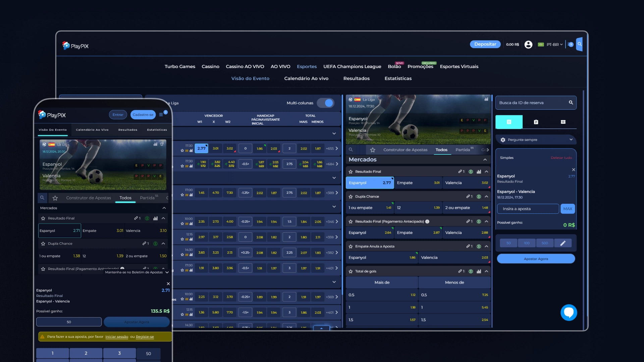Select mobile Espanyol 2.71 odds

60,231
